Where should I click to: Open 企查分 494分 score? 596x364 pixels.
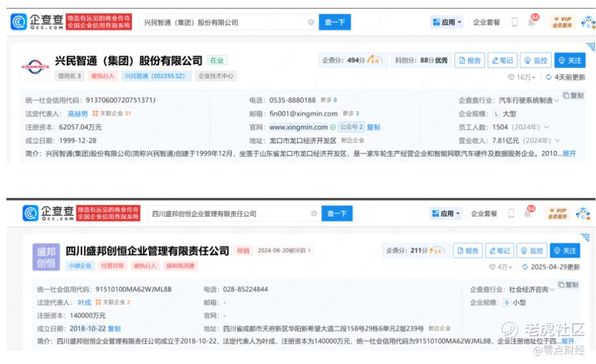353,60
